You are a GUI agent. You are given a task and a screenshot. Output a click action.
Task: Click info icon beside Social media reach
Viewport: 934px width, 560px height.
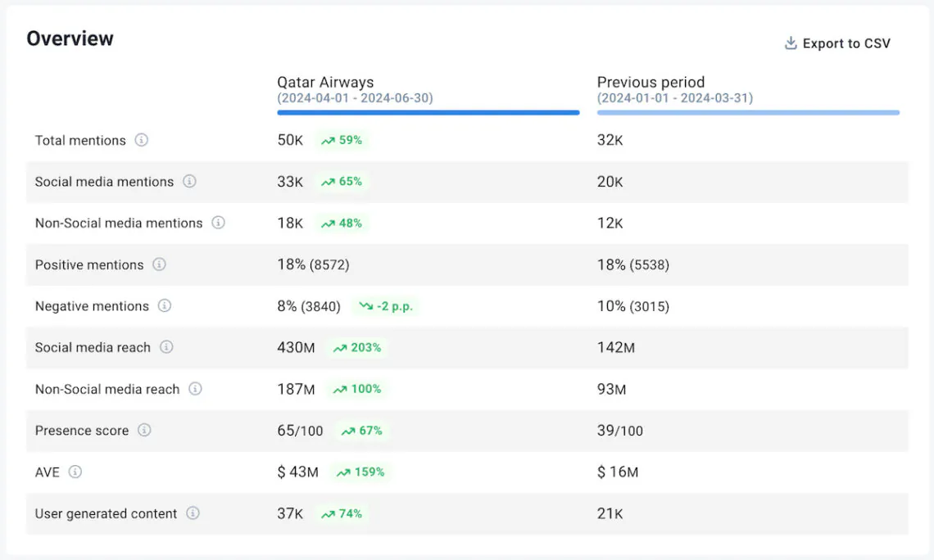pyautogui.click(x=166, y=347)
